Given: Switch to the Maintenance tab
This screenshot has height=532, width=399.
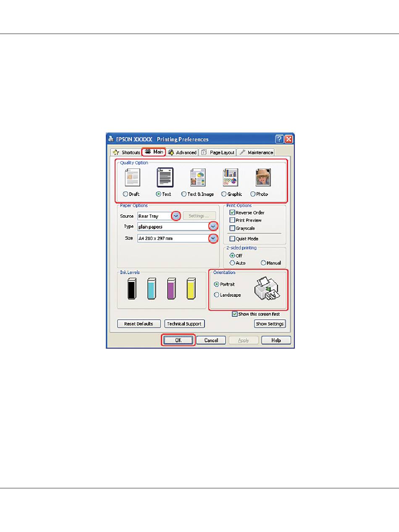Looking at the screenshot, I should [256, 152].
